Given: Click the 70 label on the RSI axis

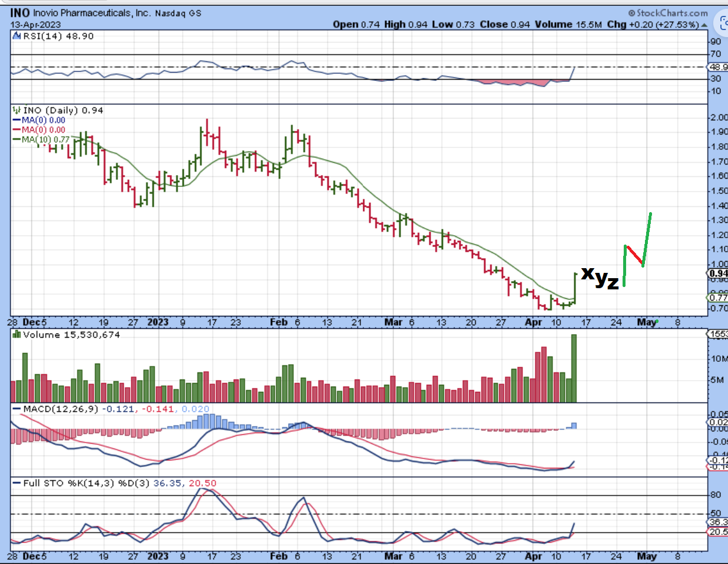Looking at the screenshot, I should pos(716,54).
